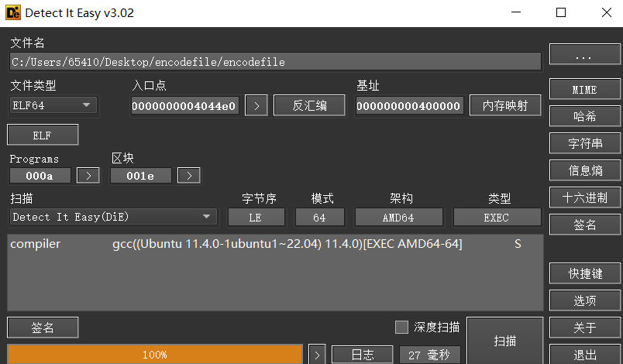
Task: Click the Programs value 000a
Action: click(x=40, y=176)
